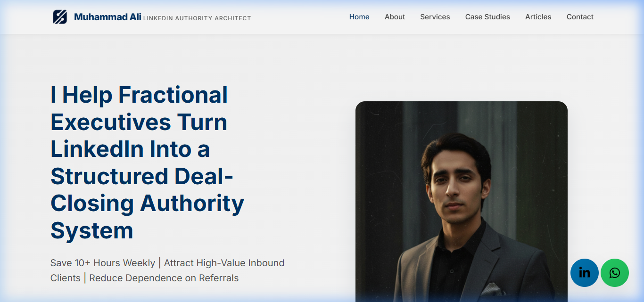
Task: Open the About page in navigation
Action: click(395, 17)
